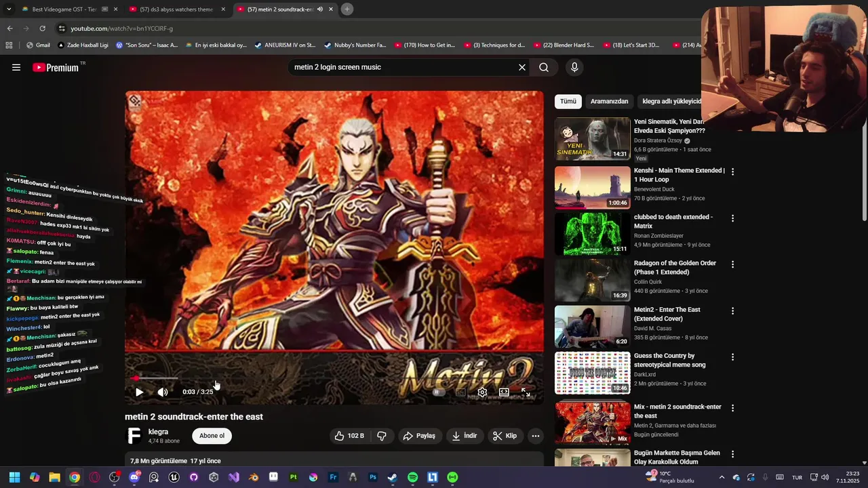Open Radagon of the Golden Order title

coord(675,268)
